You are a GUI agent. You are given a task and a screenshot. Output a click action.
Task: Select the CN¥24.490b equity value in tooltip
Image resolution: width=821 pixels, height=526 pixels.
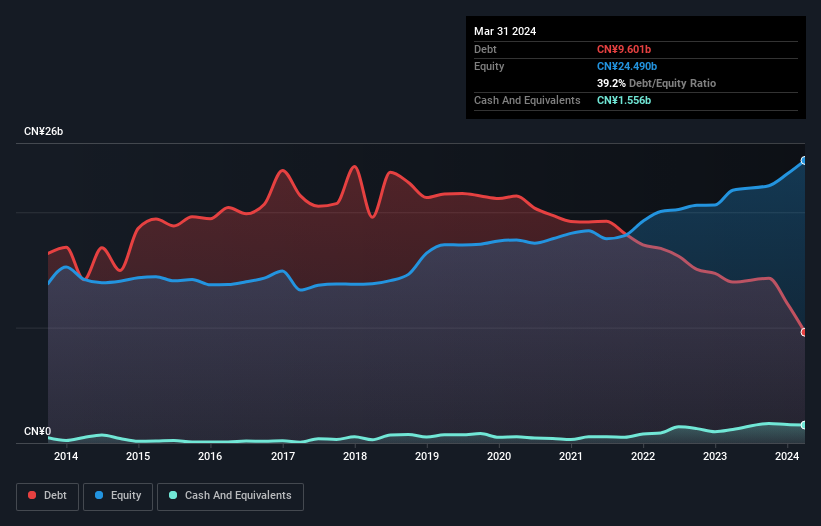click(x=629, y=66)
